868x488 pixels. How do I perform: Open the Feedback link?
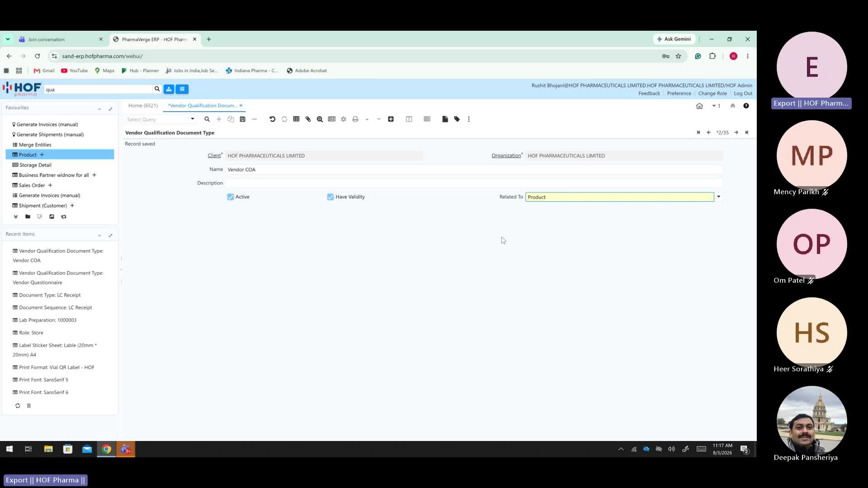click(649, 94)
